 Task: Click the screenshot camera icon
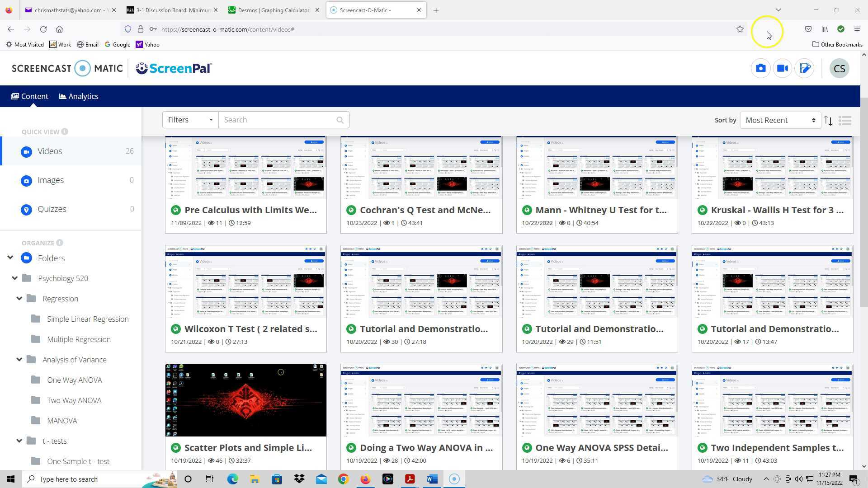tap(760, 68)
